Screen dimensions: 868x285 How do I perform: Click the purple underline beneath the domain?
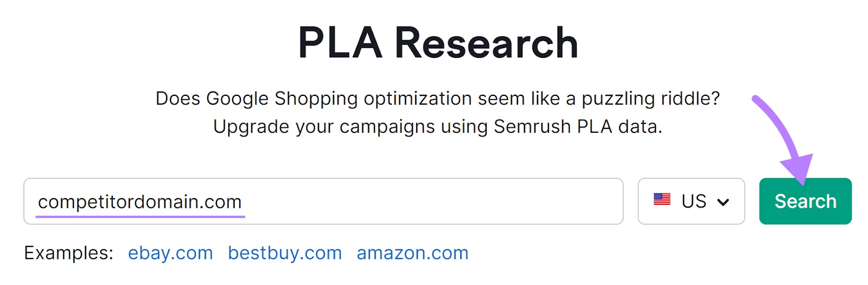pos(140,216)
